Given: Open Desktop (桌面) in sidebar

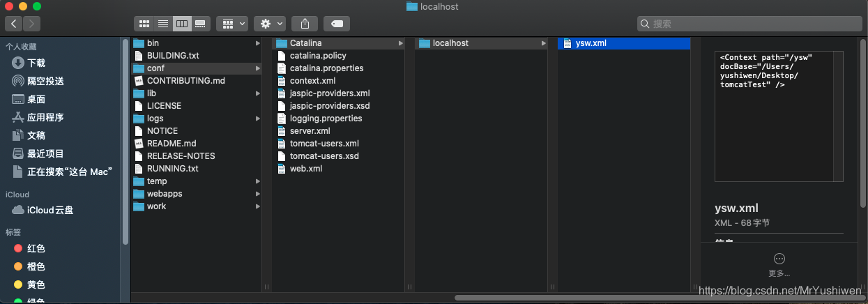Looking at the screenshot, I should coord(29,99).
